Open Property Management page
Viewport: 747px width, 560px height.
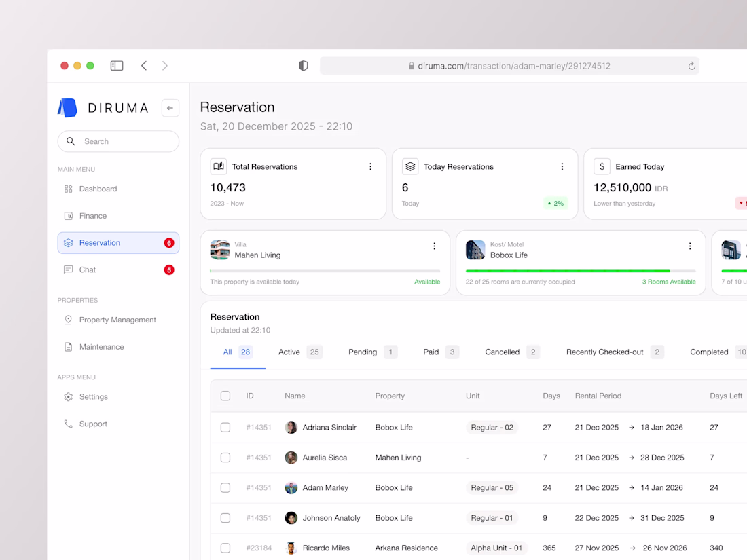click(x=118, y=320)
